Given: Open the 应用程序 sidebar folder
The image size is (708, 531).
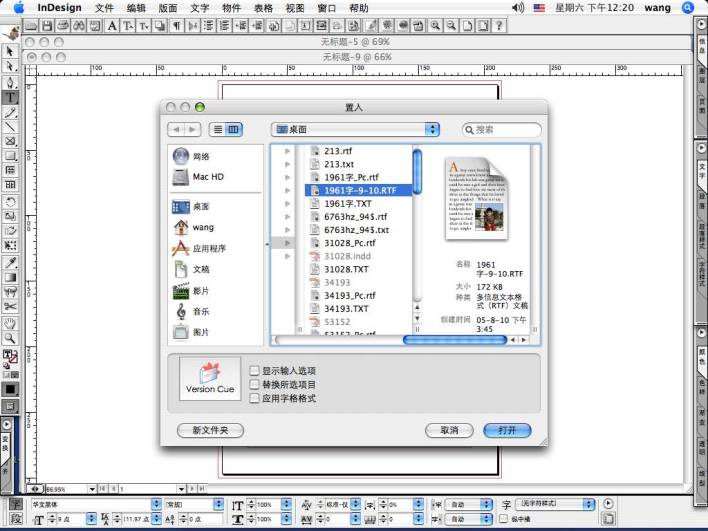Looking at the screenshot, I should point(209,249).
